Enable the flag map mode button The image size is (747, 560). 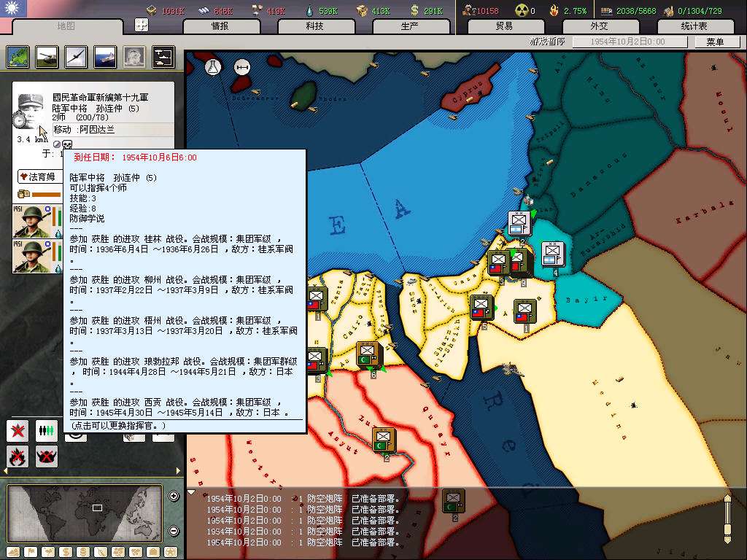(30, 551)
